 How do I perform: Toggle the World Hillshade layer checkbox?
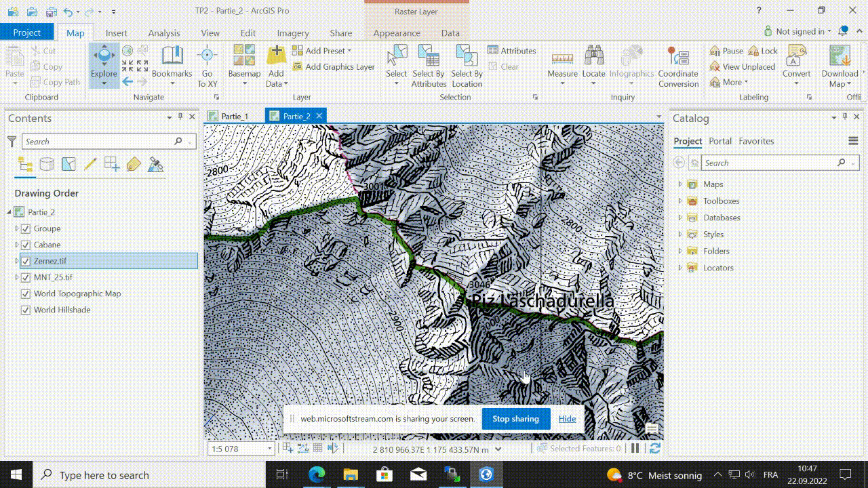(26, 310)
